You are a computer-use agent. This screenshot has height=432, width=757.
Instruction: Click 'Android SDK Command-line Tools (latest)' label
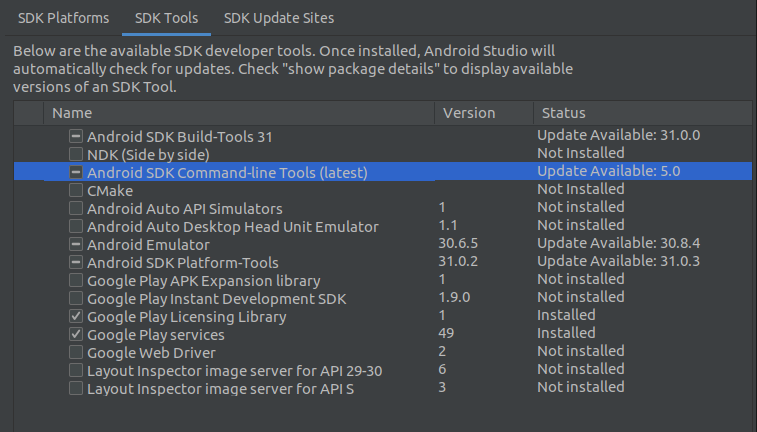point(227,173)
